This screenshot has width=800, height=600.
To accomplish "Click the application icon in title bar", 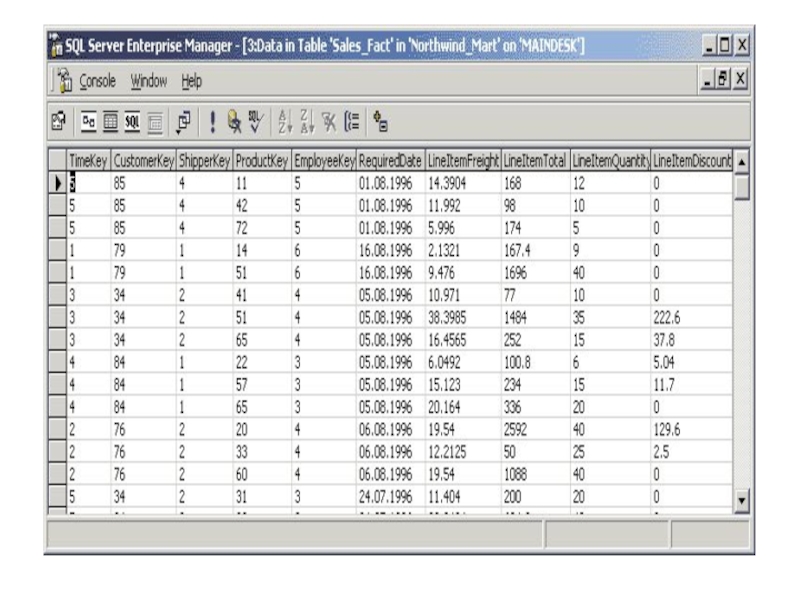I will 56,46.
